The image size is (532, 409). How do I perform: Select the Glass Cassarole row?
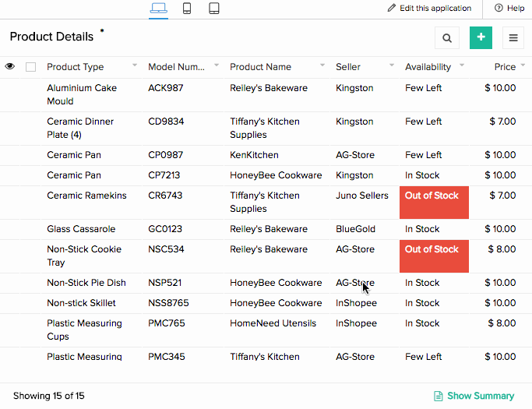click(81, 229)
